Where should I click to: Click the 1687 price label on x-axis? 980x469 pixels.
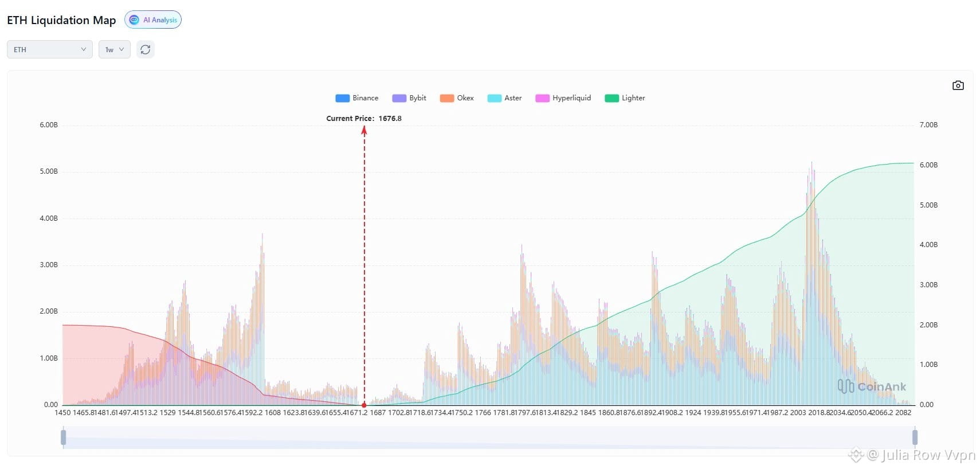[378, 413]
